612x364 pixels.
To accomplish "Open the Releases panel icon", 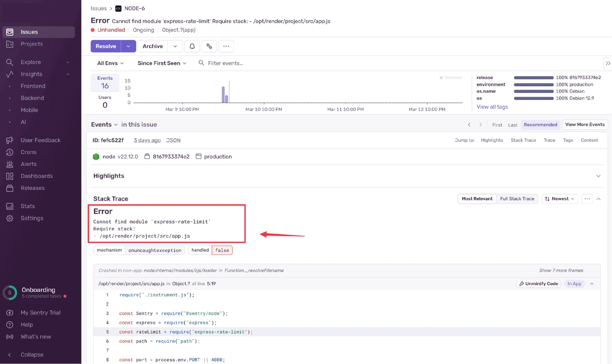I will [x=9, y=188].
